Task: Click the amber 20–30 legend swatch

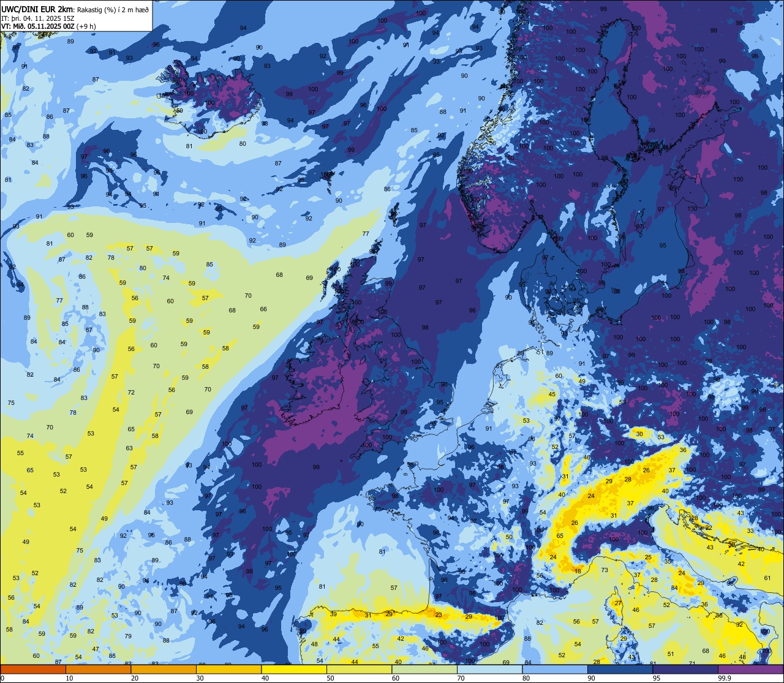Action: pos(164,670)
